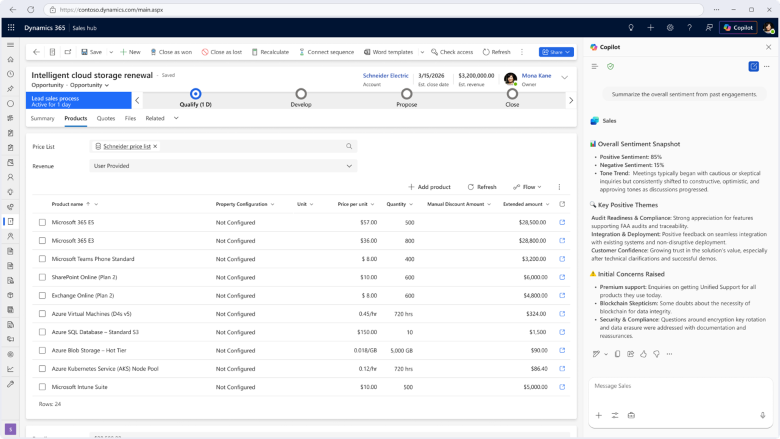The image size is (780, 439).
Task: Sort by Product name column
Action: 67,204
